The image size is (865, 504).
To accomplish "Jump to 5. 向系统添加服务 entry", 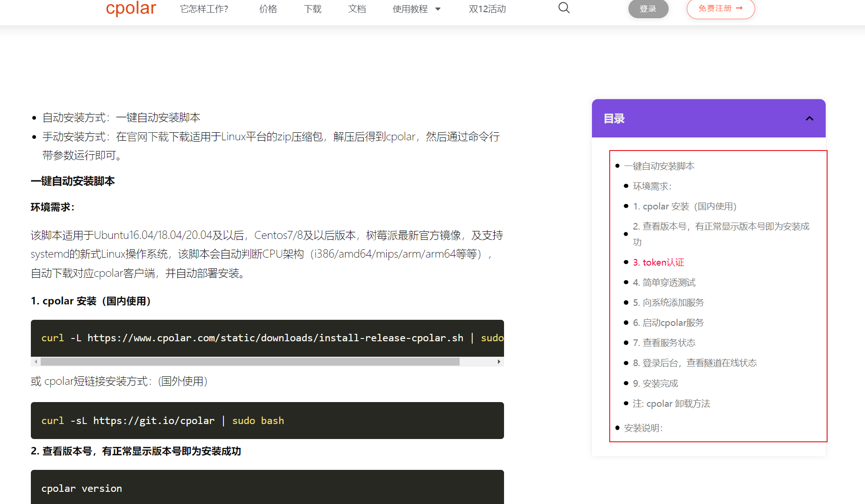I will (668, 302).
